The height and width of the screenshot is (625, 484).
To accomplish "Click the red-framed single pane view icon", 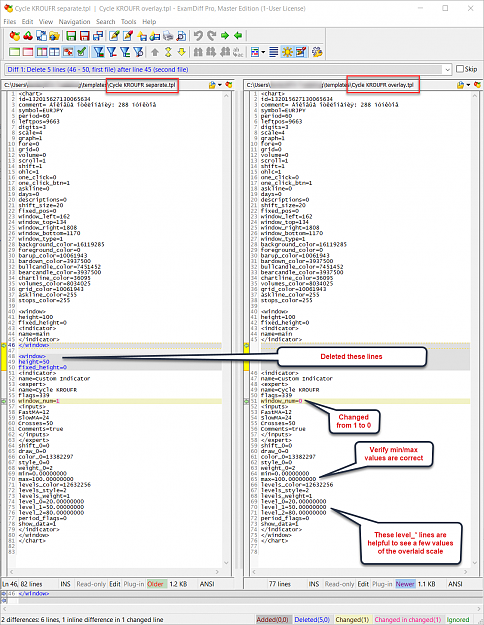I will pyautogui.click(x=28, y=52).
